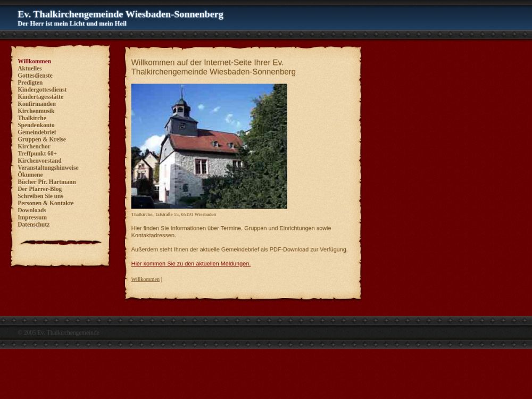The height and width of the screenshot is (399, 532).
Task: Go to the Gottesdienste page
Action: 35,76
